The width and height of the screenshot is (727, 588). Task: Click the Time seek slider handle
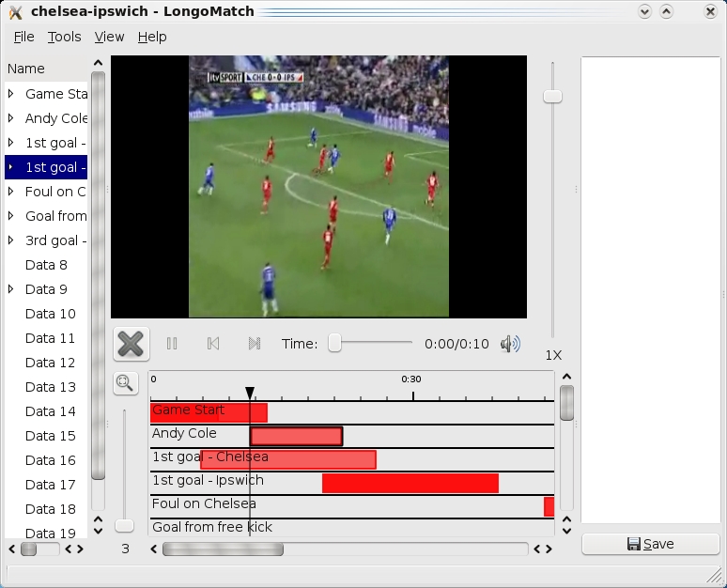point(334,344)
